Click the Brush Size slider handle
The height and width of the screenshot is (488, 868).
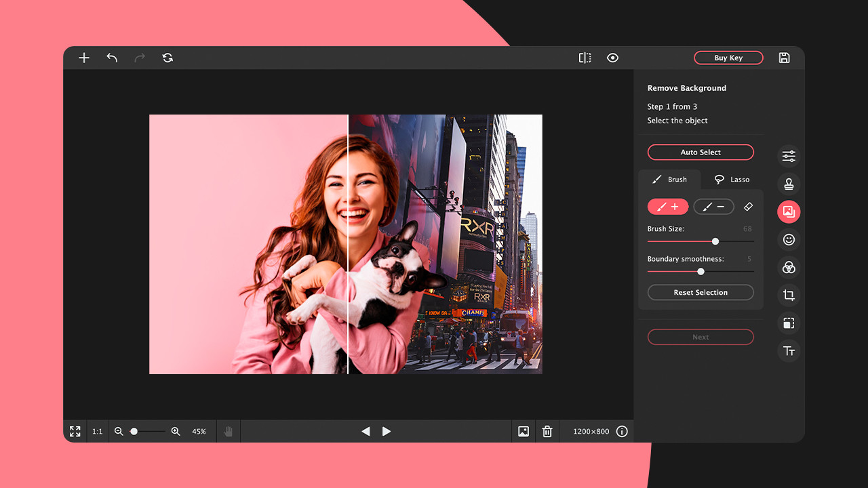pos(715,241)
